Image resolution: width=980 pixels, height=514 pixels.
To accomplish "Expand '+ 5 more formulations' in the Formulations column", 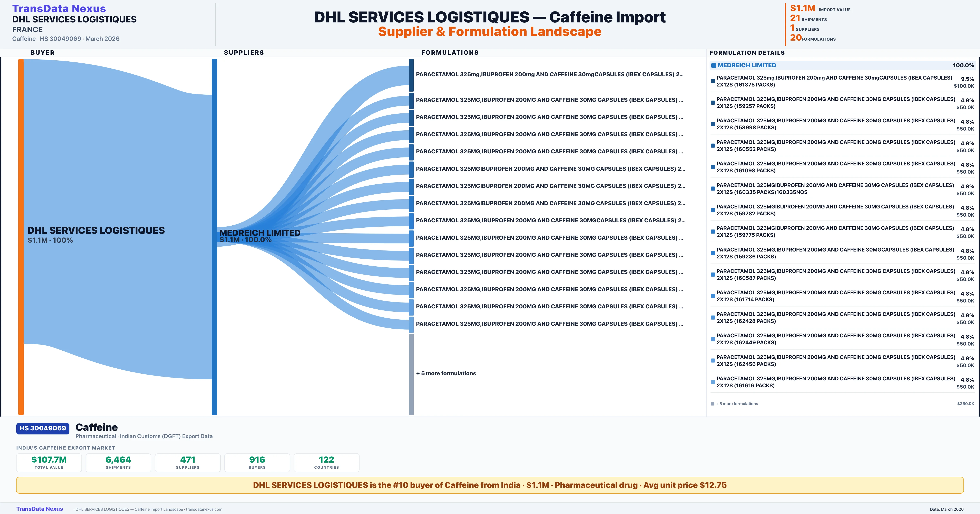I will click(446, 373).
